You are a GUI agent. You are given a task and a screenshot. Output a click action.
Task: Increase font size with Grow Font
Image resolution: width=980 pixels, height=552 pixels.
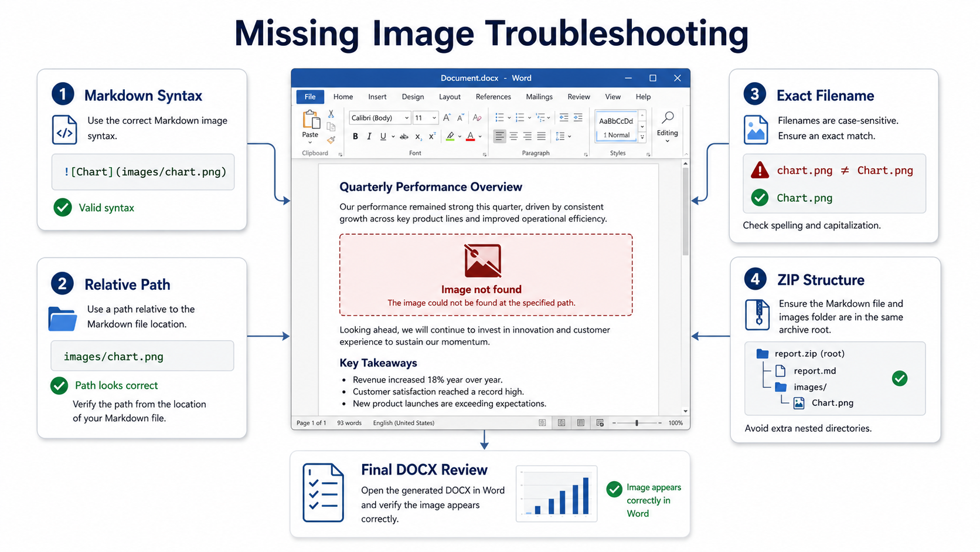pos(447,117)
